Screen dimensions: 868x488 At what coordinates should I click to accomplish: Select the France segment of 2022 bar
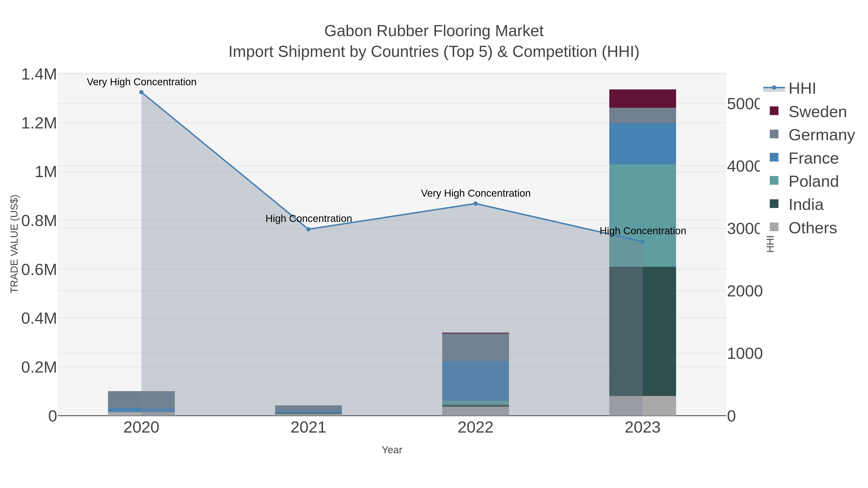pyautogui.click(x=475, y=381)
